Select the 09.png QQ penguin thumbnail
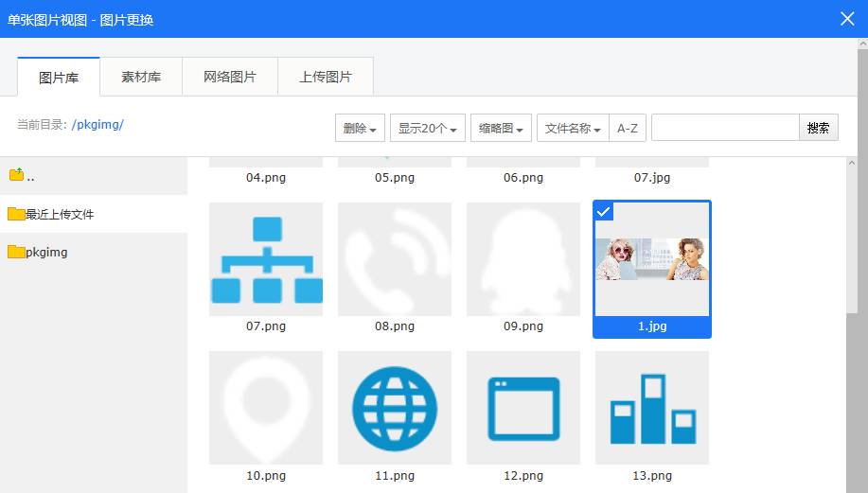The height and width of the screenshot is (493, 868). (x=523, y=259)
